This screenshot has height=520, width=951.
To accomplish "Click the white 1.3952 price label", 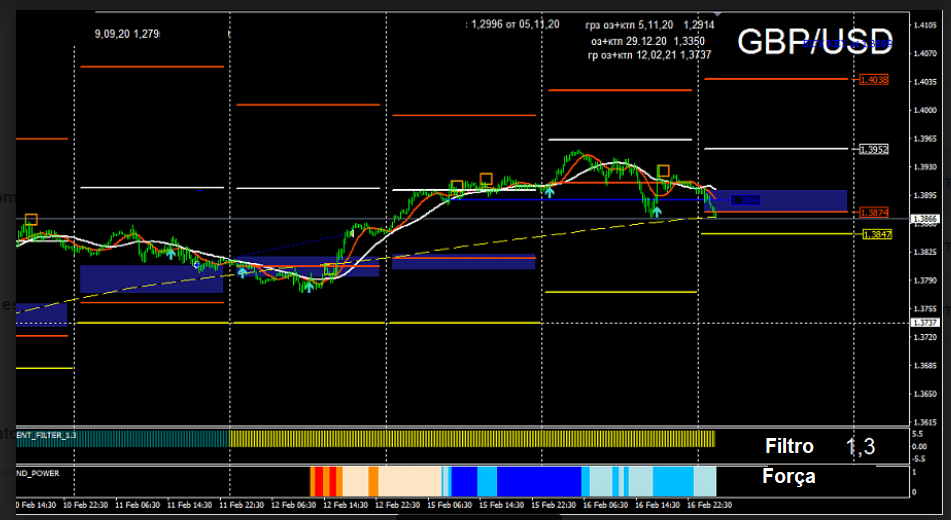I will (x=873, y=149).
